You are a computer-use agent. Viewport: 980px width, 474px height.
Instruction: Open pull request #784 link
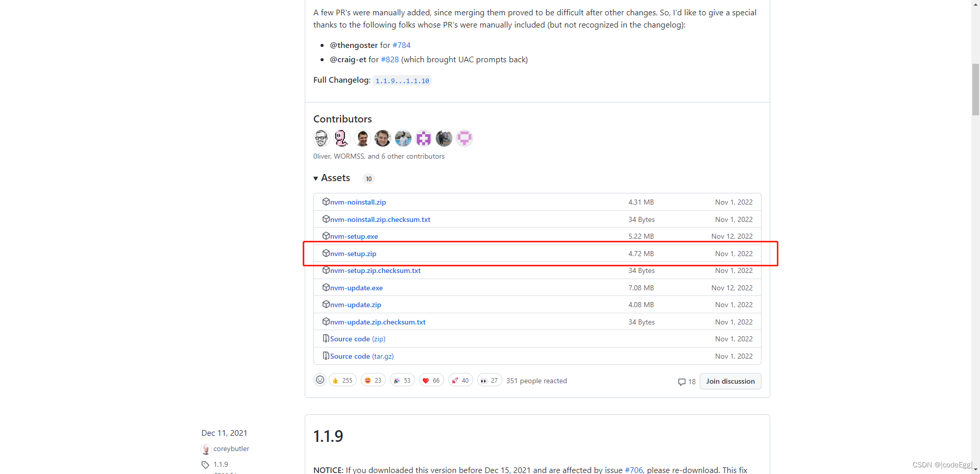[401, 45]
